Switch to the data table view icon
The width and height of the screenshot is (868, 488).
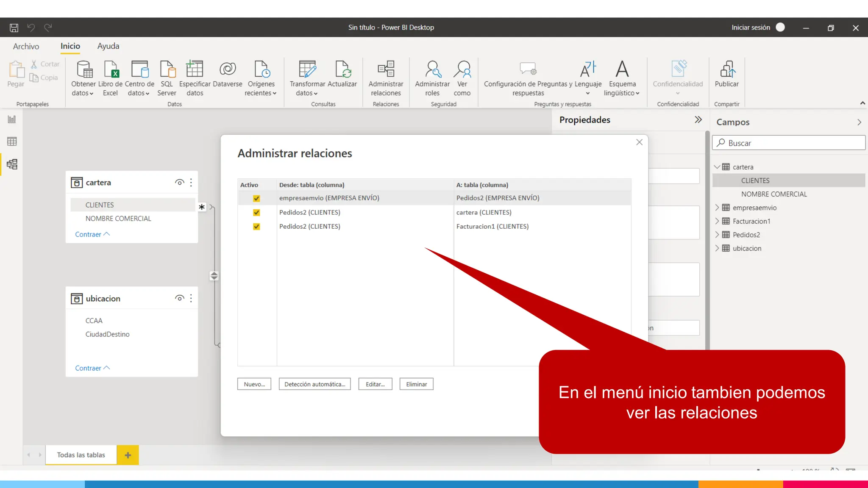click(x=12, y=141)
